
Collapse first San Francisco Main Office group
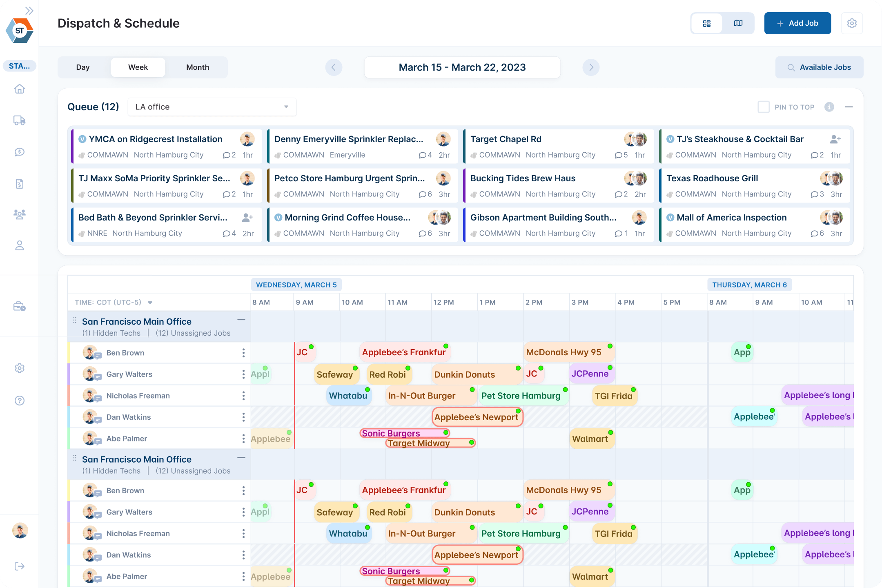pos(241,320)
